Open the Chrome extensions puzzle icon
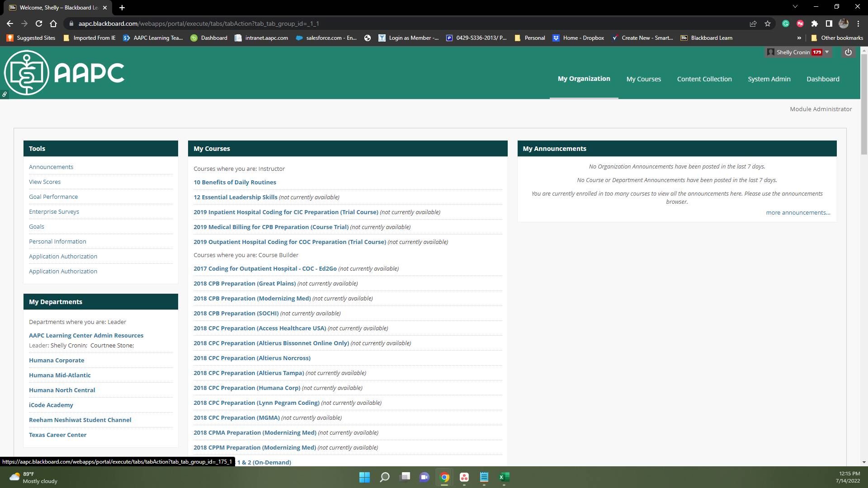 [x=815, y=23]
